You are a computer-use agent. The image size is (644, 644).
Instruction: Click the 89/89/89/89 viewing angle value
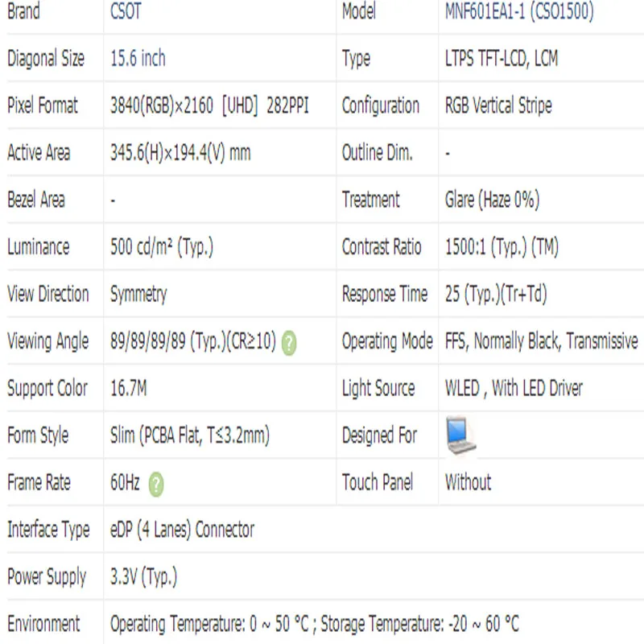[x=193, y=341]
